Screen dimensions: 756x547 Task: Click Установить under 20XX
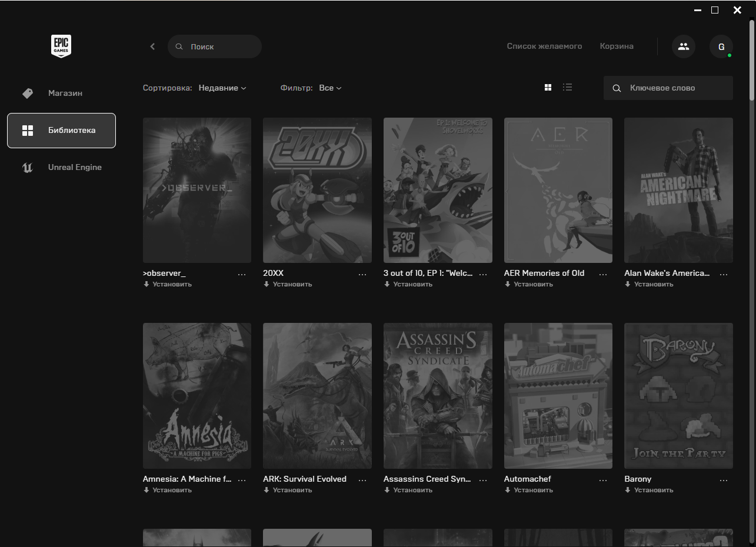pos(288,284)
